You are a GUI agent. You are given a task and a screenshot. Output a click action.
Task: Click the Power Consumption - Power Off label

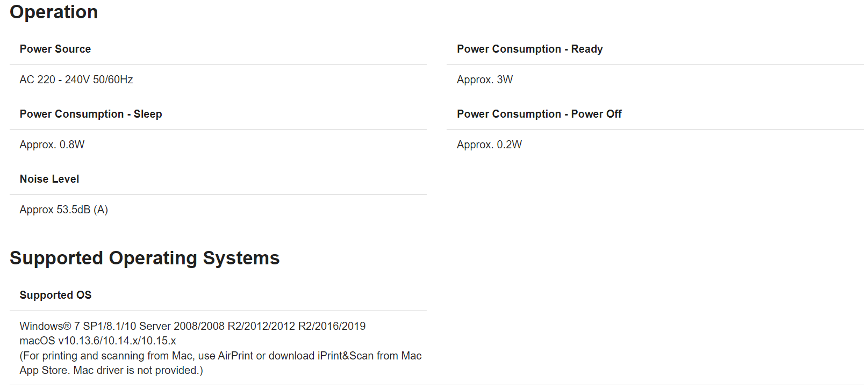539,114
